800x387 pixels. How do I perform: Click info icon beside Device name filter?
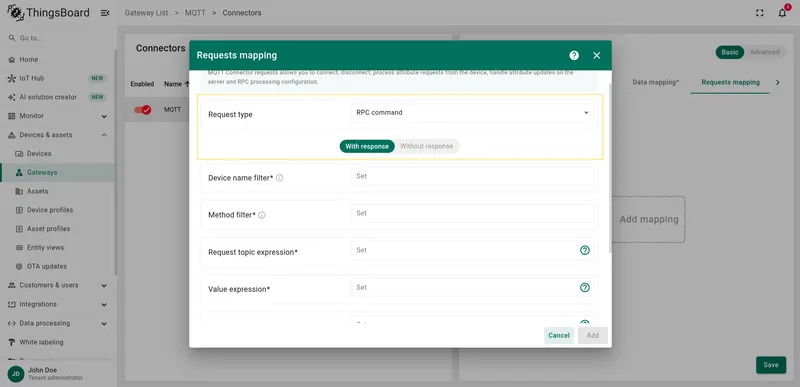coord(280,178)
